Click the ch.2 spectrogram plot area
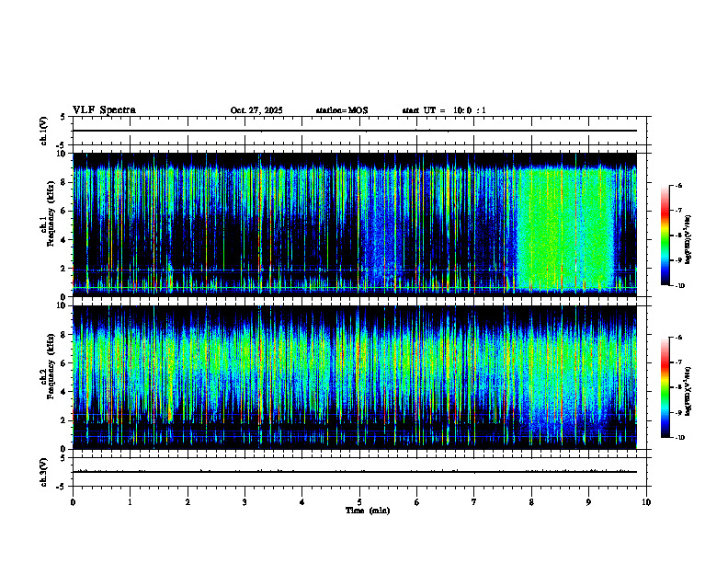The image size is (728, 563). coord(355,377)
